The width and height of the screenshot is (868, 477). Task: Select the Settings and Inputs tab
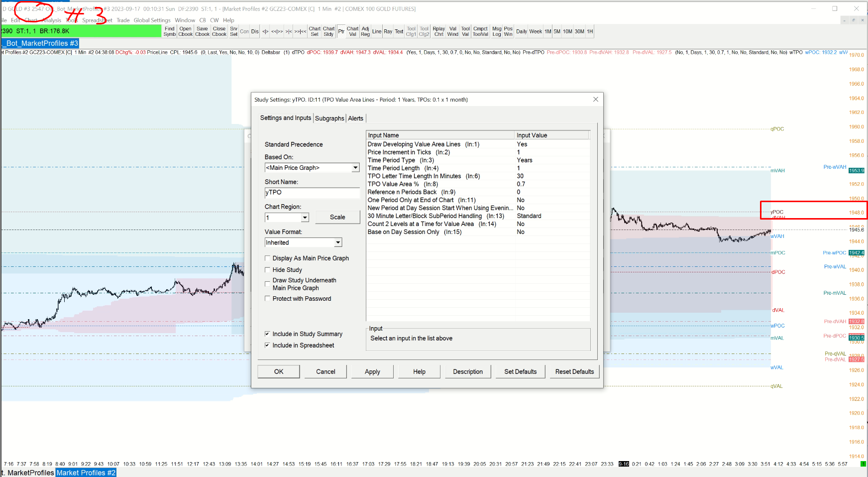click(286, 118)
